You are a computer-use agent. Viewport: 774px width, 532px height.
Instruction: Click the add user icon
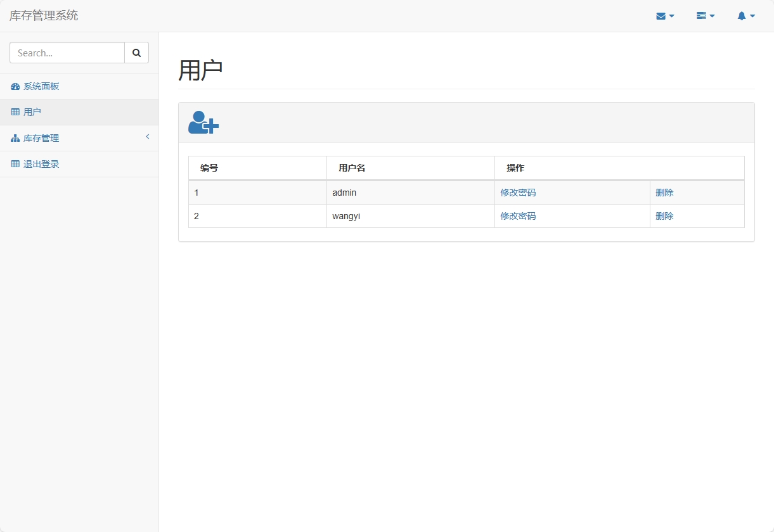tap(203, 122)
